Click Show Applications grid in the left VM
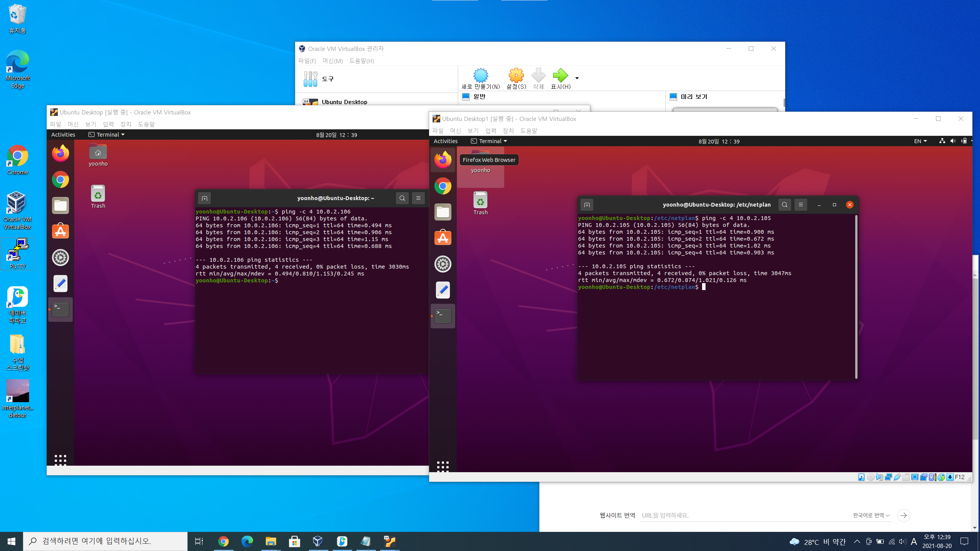Screen dimensions: 980x551 pyautogui.click(x=60, y=460)
